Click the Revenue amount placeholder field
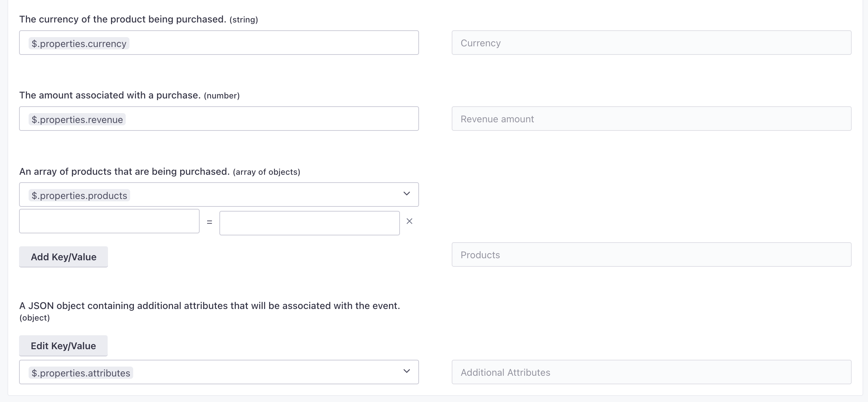 (652, 118)
